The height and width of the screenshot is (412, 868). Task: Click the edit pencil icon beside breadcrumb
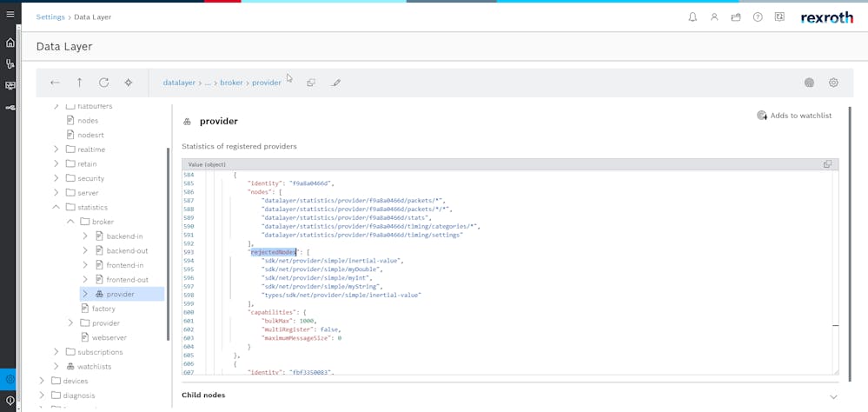click(x=336, y=83)
